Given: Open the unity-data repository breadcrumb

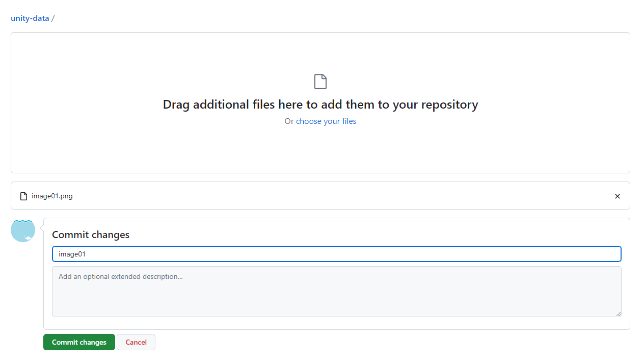Looking at the screenshot, I should coord(30,18).
